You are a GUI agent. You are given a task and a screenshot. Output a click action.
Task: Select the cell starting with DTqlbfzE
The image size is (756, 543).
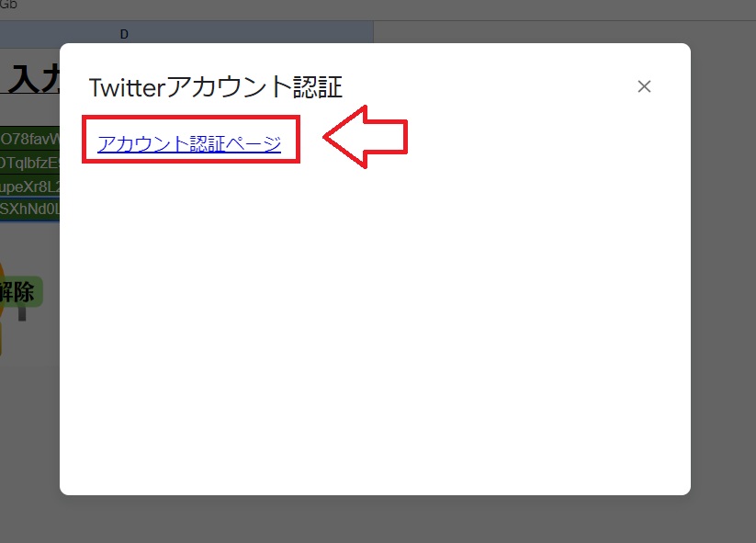click(x=29, y=163)
